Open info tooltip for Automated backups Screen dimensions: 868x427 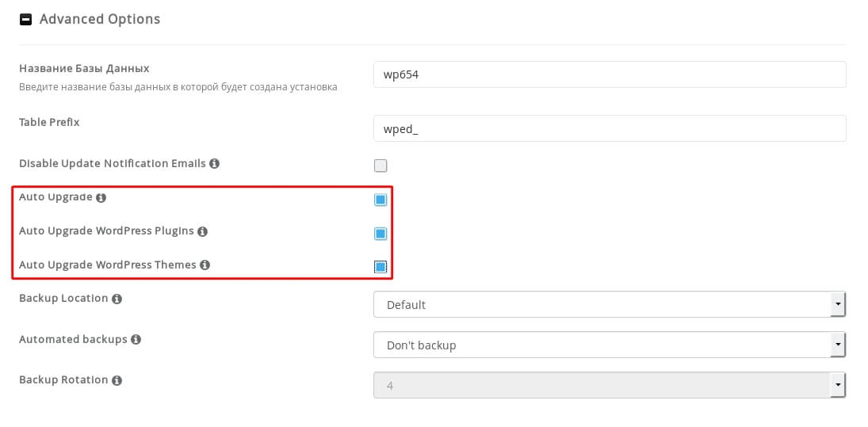coord(136,339)
